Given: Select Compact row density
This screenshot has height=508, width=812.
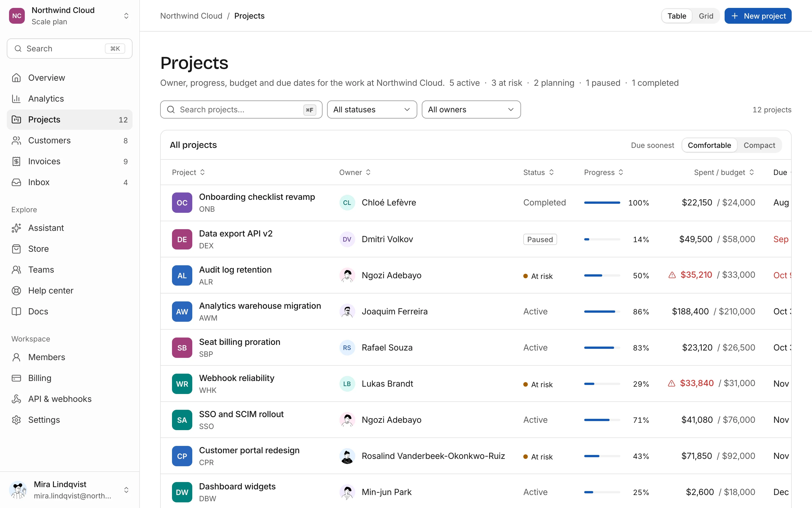Looking at the screenshot, I should tap(759, 145).
